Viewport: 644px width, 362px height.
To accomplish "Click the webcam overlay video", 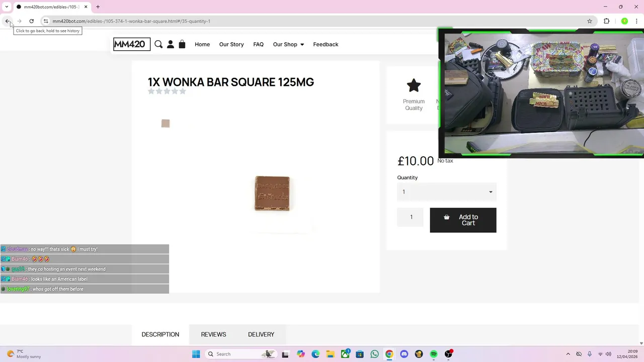I will coord(541,93).
